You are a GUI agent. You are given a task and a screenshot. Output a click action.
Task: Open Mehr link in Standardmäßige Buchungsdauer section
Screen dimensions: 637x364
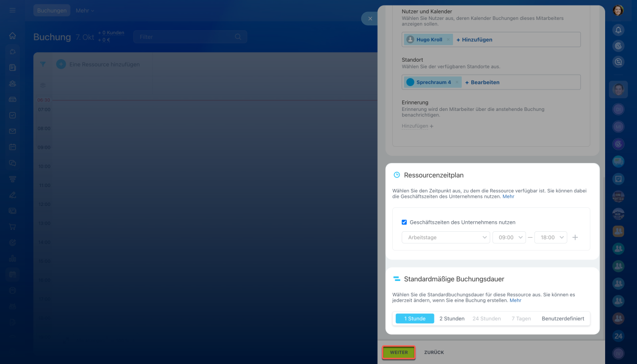tap(516, 300)
